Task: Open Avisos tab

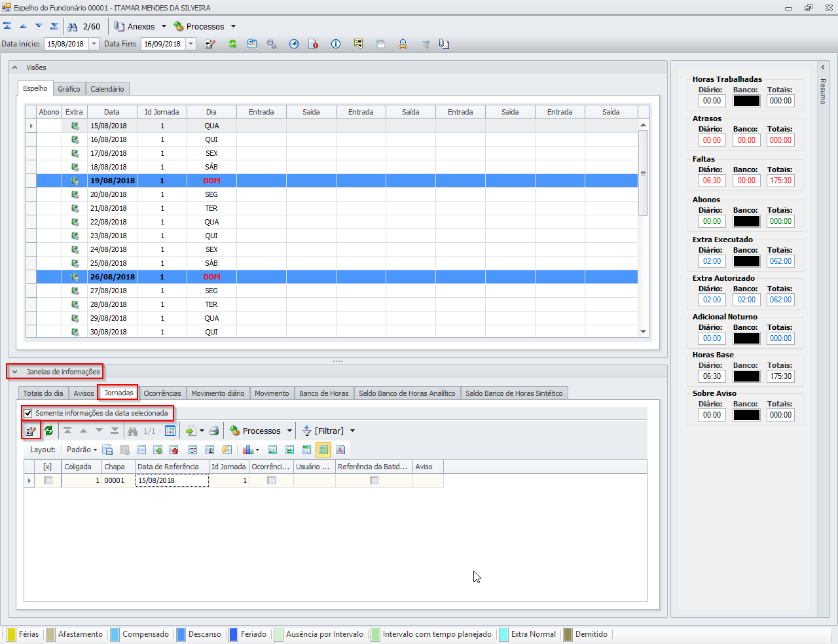Action: click(83, 393)
